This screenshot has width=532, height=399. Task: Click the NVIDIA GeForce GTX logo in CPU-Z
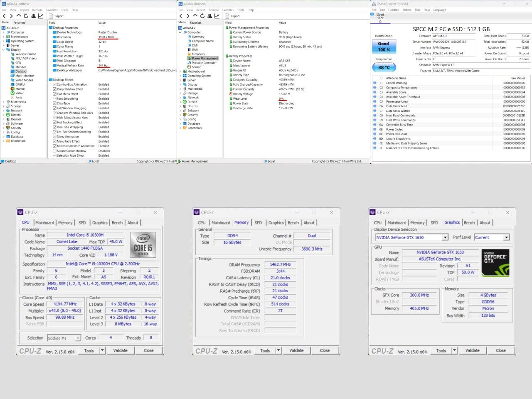495,263
